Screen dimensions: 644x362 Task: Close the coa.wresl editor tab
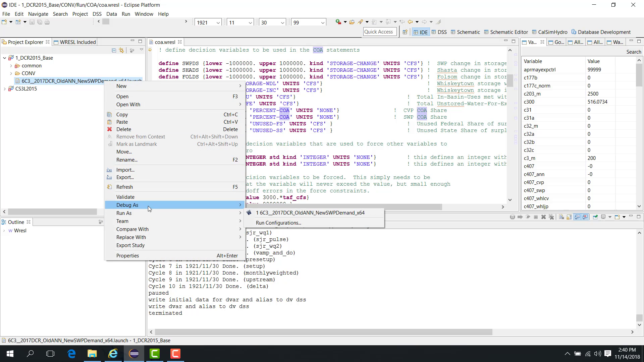[x=180, y=42]
